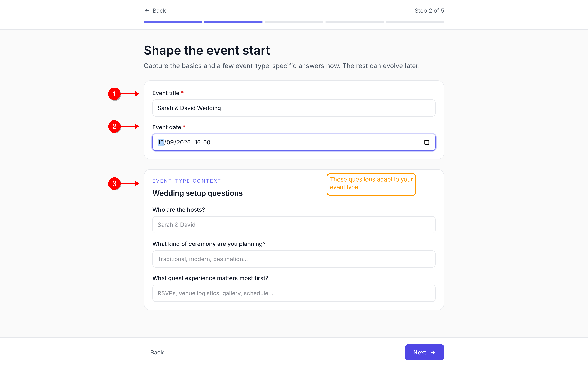The width and height of the screenshot is (588, 367).
Task: Click the 'Who are the hosts?' field
Action: pyautogui.click(x=294, y=225)
